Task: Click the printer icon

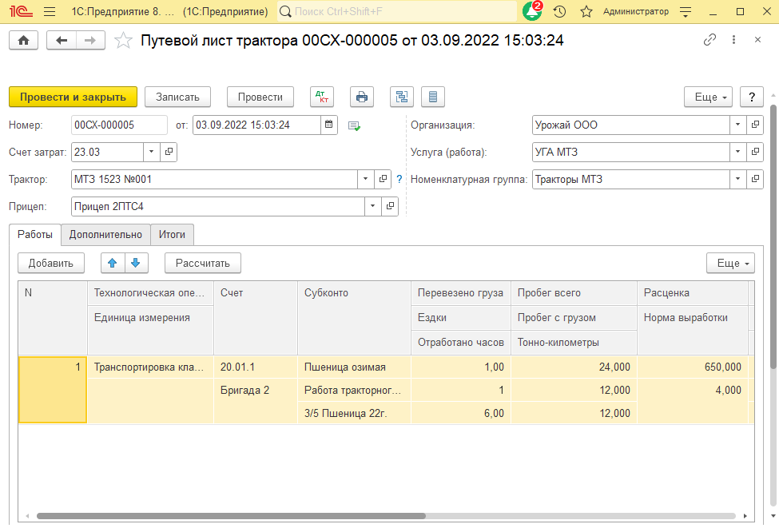Action: tap(362, 97)
